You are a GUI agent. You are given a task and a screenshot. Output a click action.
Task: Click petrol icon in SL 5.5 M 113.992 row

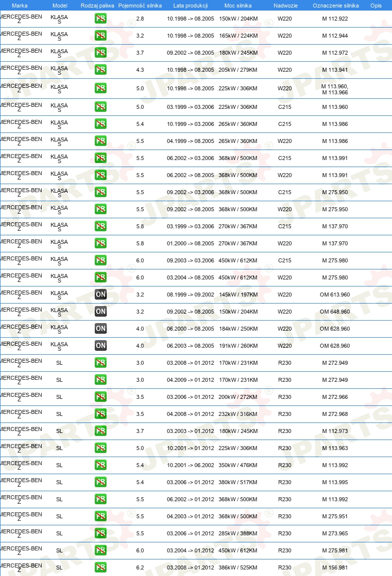pyautogui.click(x=101, y=499)
